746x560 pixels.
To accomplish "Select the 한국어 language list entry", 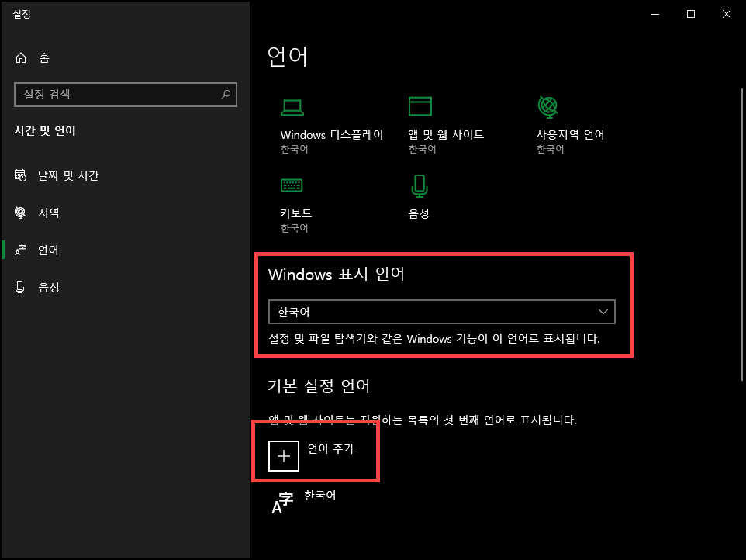I will point(320,496).
